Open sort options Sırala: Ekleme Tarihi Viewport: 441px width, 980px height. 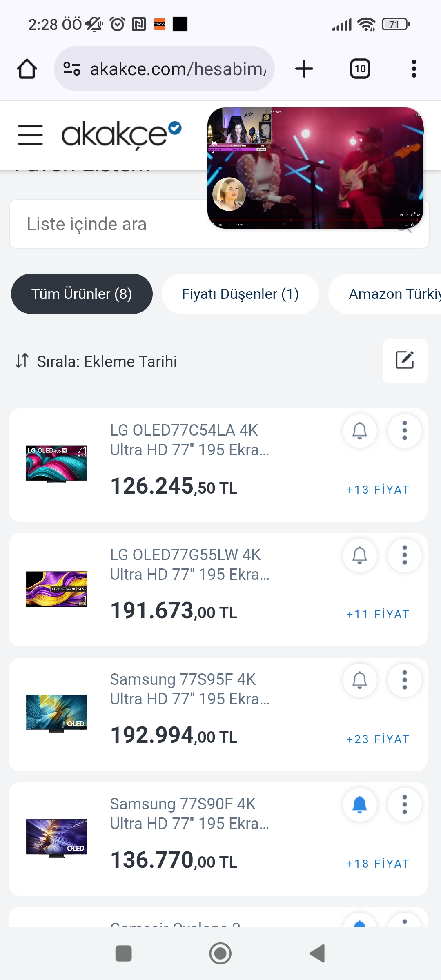tap(96, 361)
